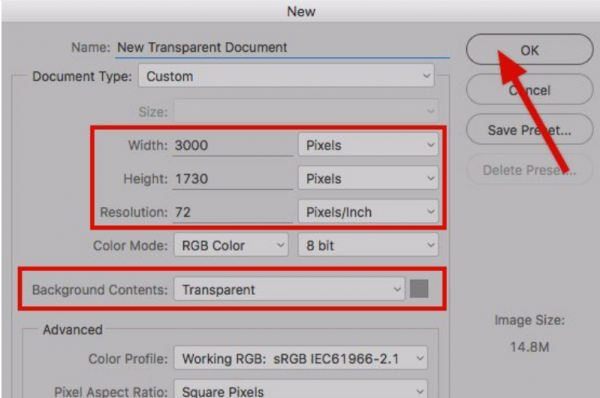Open the Height units dropdown showing Pixels

pos(368,178)
